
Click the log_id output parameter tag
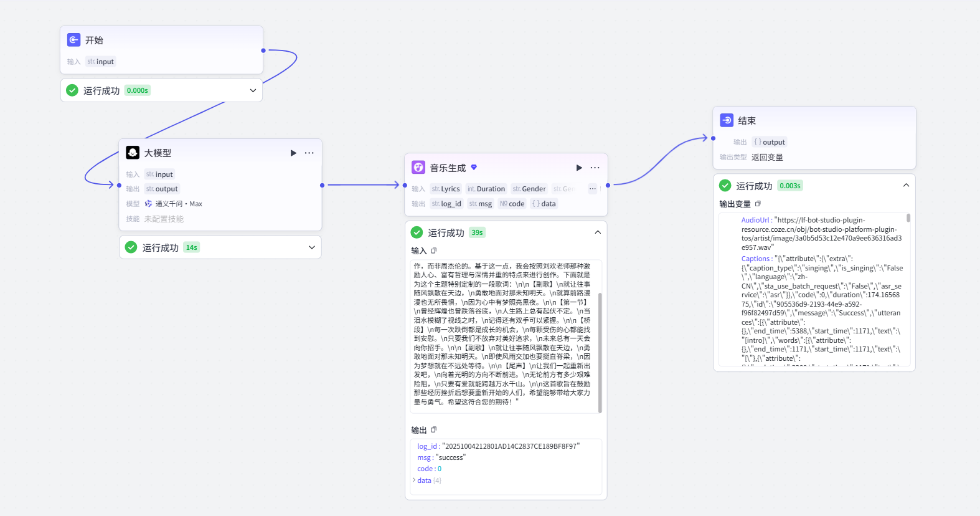[446, 204]
